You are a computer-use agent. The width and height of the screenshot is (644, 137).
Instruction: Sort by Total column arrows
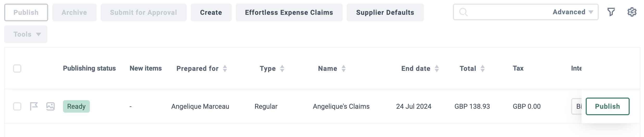point(483,68)
